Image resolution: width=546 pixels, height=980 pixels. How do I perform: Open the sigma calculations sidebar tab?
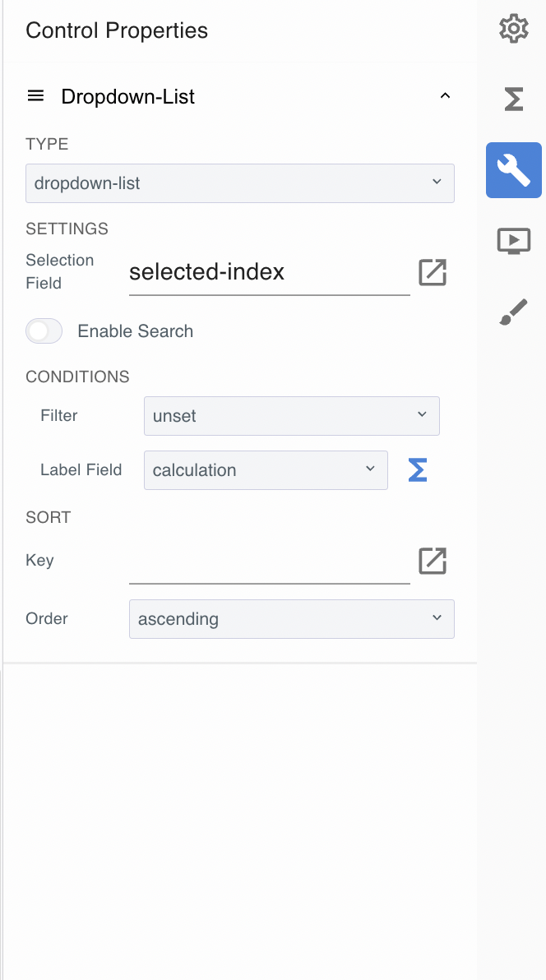tap(514, 99)
